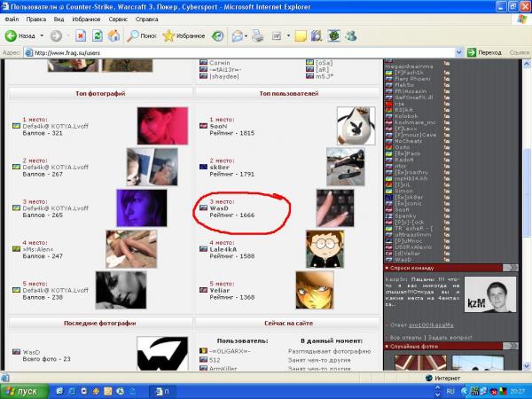Viewport: 532px width, 399px height.
Task: Expand the address bar history dropdown
Action: coord(458,52)
